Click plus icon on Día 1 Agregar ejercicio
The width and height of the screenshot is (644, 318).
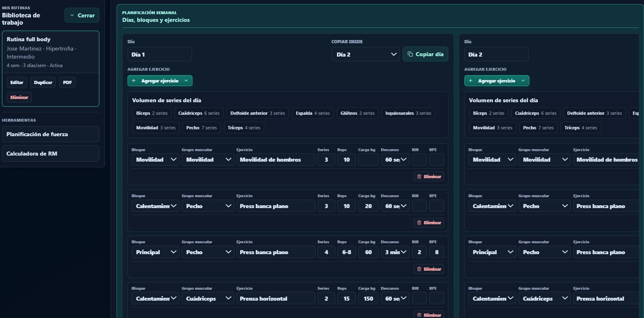coord(134,81)
